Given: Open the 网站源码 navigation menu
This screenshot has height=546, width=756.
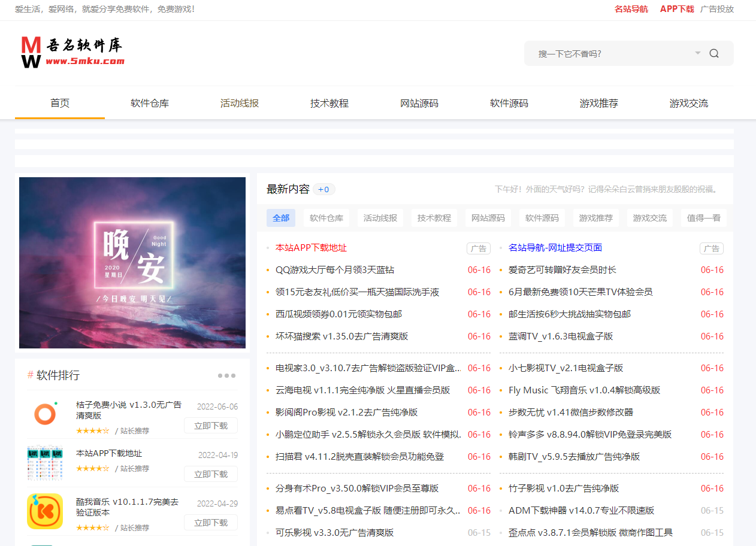Looking at the screenshot, I should pyautogui.click(x=419, y=103).
